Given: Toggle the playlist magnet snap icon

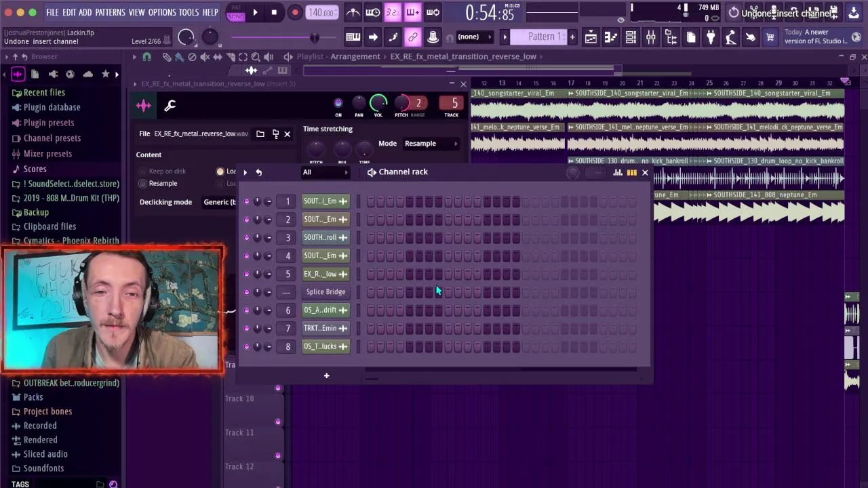Looking at the screenshot, I should 146,57.
